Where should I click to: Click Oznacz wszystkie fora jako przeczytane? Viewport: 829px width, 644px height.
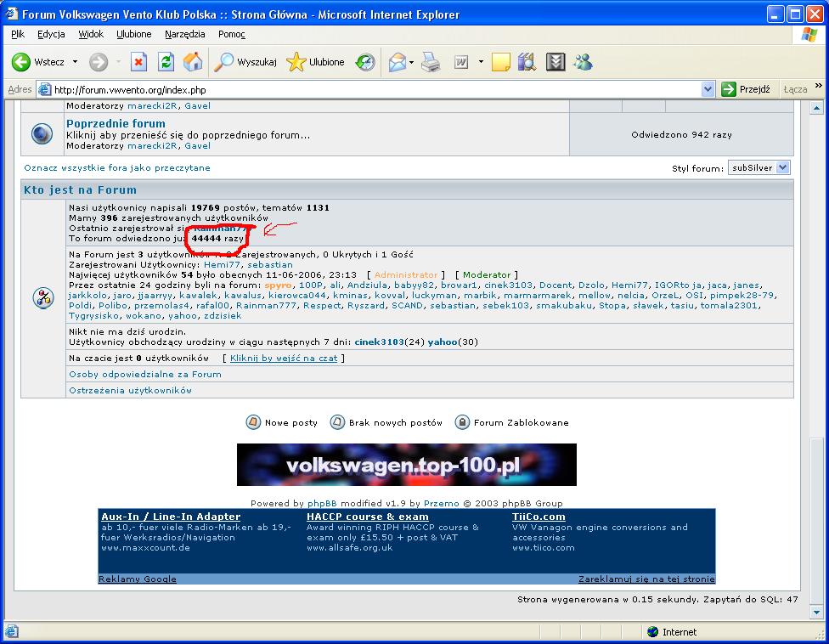(117, 167)
